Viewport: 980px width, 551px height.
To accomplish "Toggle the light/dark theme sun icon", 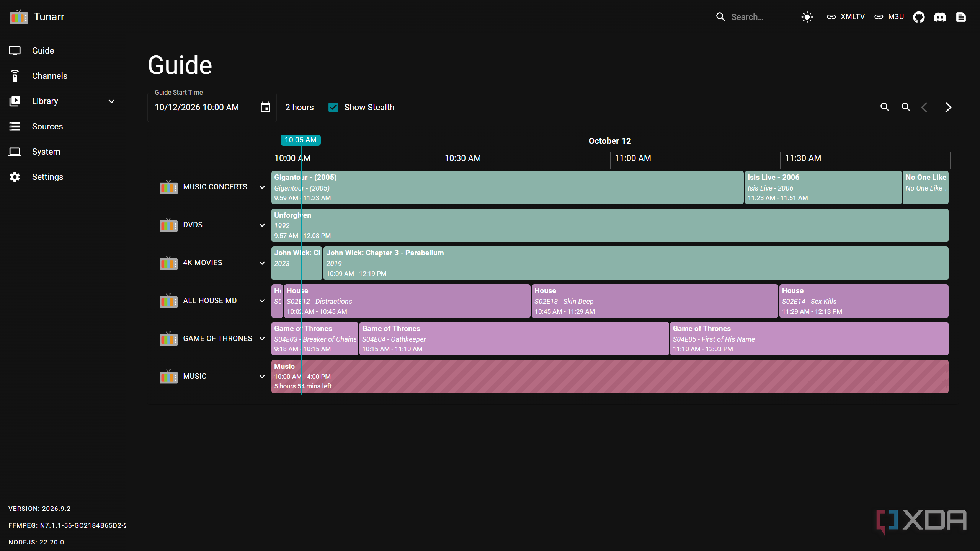I will [807, 17].
